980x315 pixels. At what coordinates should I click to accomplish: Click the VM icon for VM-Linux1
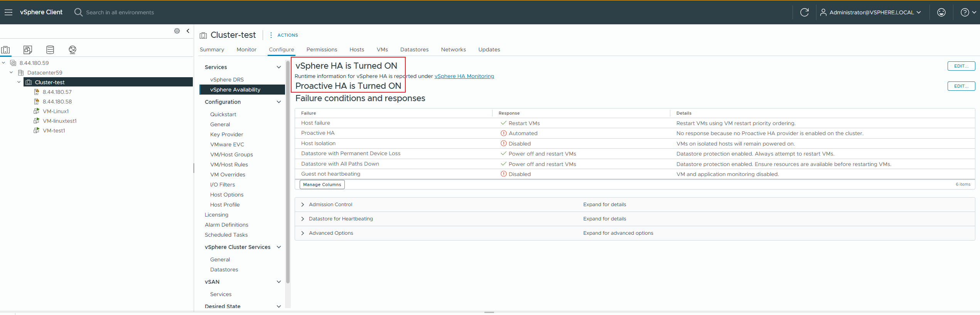point(36,111)
